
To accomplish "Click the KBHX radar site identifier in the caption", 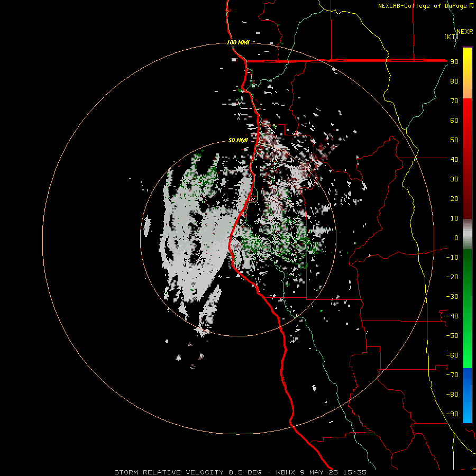I will [286, 472].
